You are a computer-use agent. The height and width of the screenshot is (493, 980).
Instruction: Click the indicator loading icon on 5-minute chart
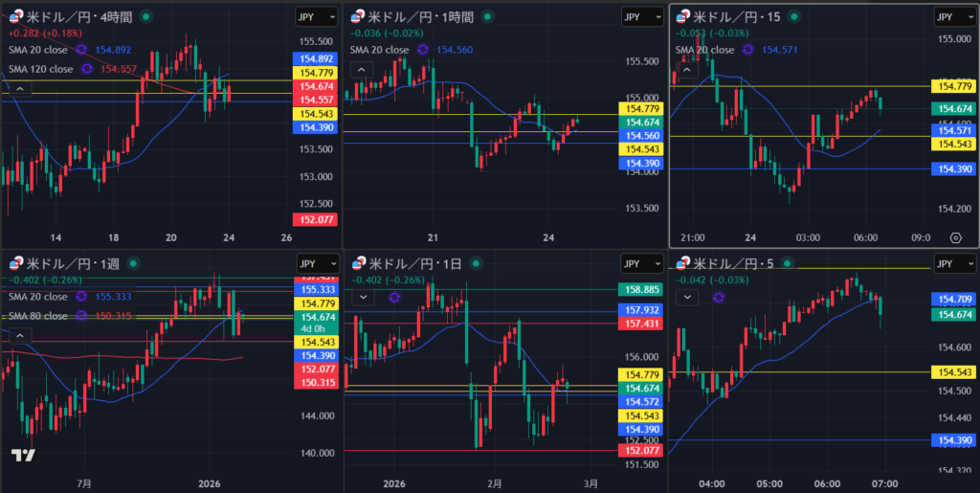[x=719, y=297]
